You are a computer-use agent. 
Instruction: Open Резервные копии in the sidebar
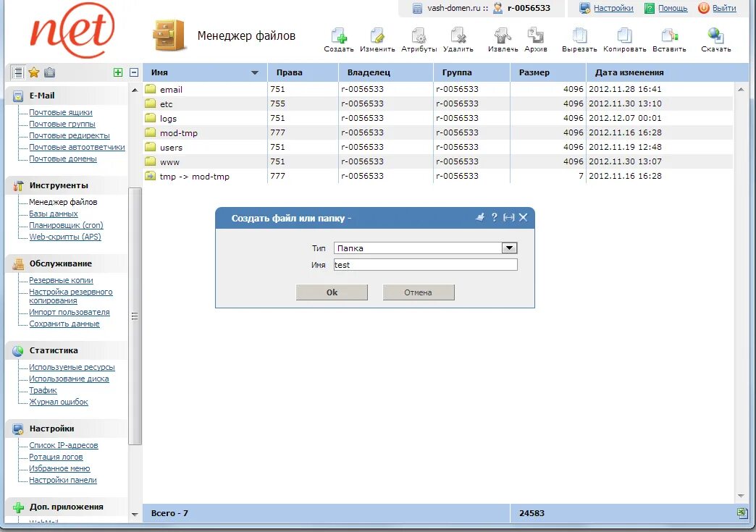point(62,280)
